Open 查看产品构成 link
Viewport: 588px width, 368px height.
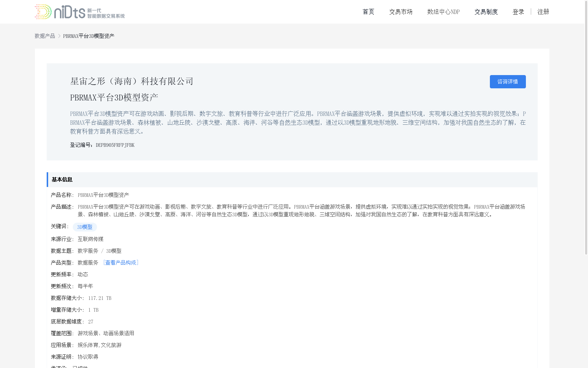coord(121,263)
